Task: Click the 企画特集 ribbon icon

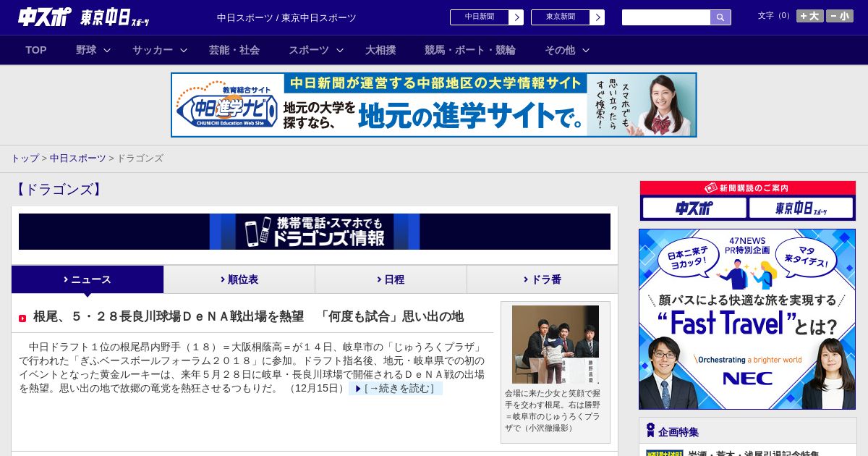Action: point(650,431)
